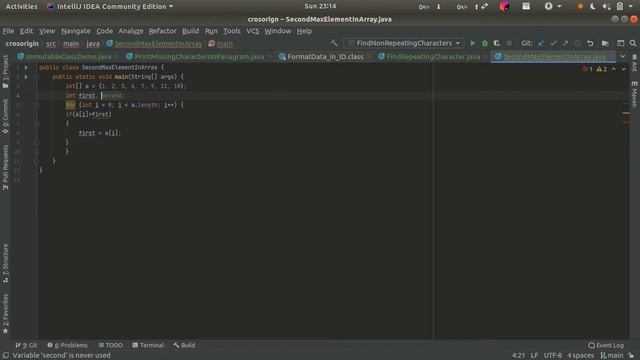
Task: Open the Event Log button
Action: 606,345
